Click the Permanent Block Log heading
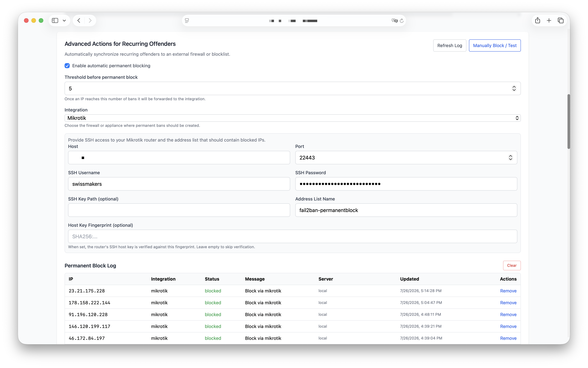Screen dimensions: 588x368 pyautogui.click(x=90, y=266)
